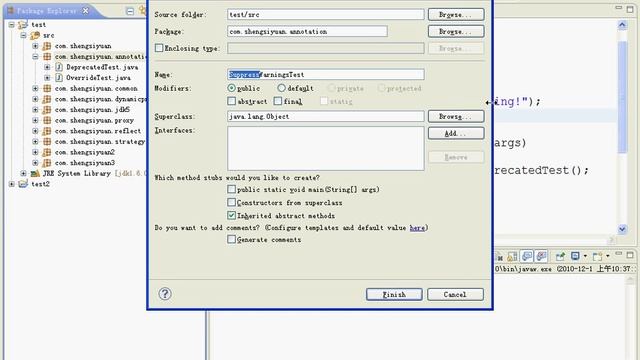The image size is (640, 360).
Task: Click the Source folder input field
Action: (x=325, y=14)
